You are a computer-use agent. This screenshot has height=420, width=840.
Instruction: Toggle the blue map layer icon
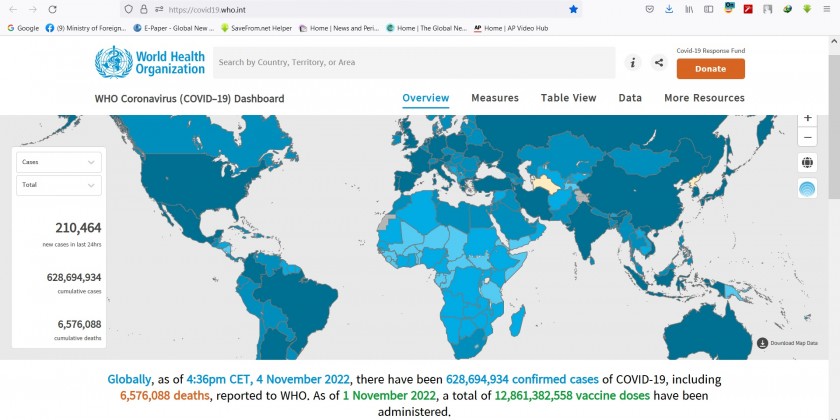pyautogui.click(x=807, y=189)
